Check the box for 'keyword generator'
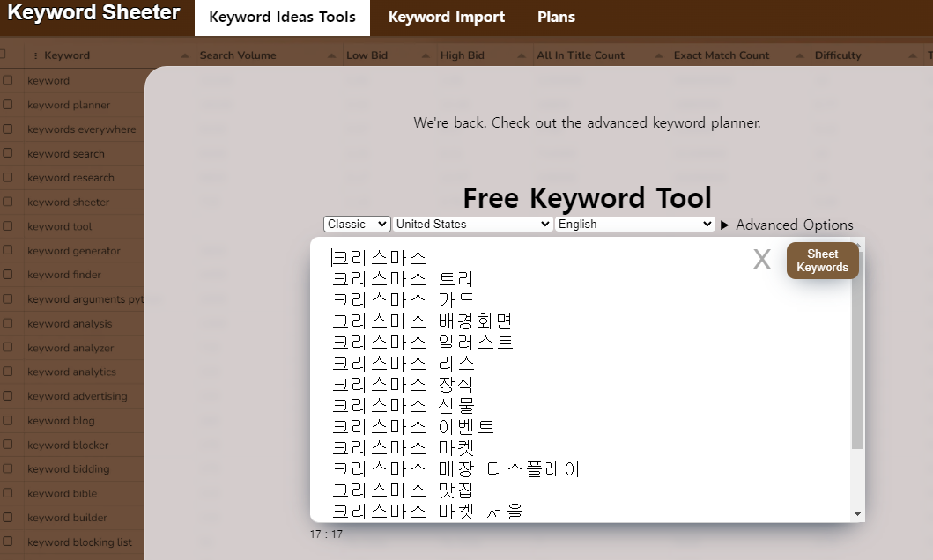933x560 pixels. (x=7, y=250)
